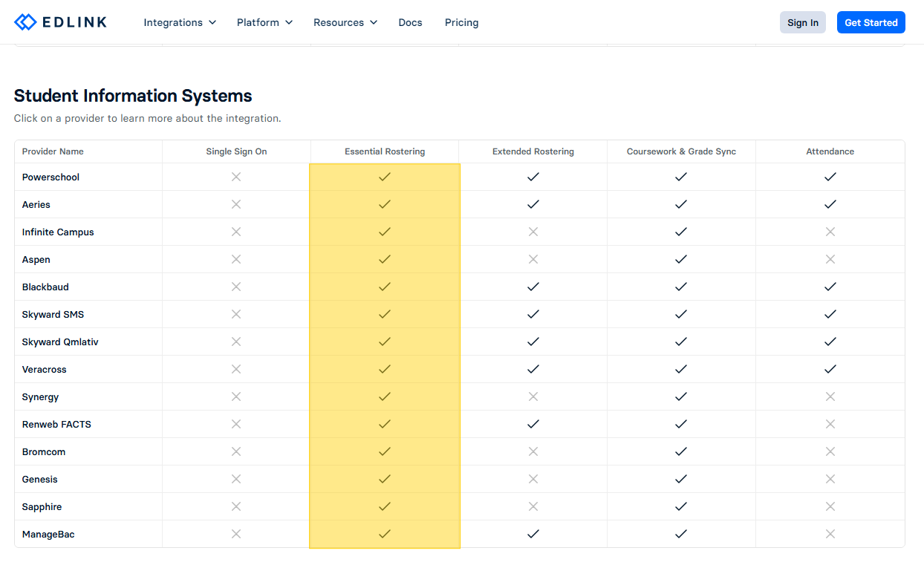Screen dimensions: 924x565
Task: Click ManageBac's Single Sign On X mark
Action: [236, 534]
